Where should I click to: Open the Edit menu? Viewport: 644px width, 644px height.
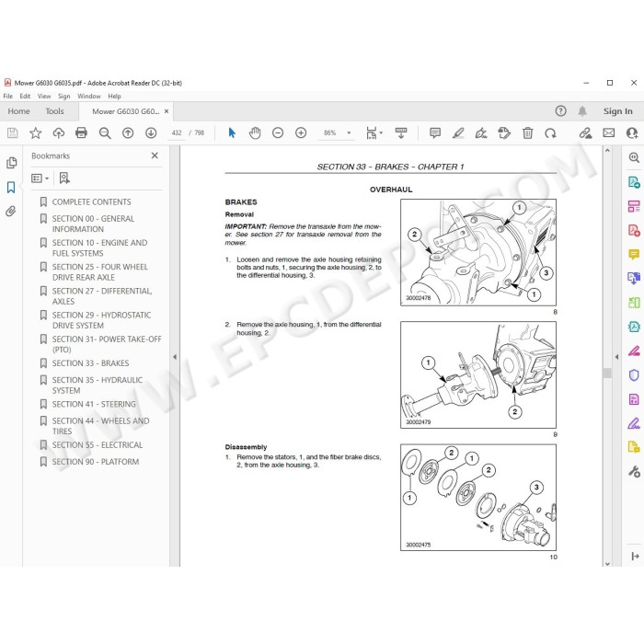(x=25, y=96)
